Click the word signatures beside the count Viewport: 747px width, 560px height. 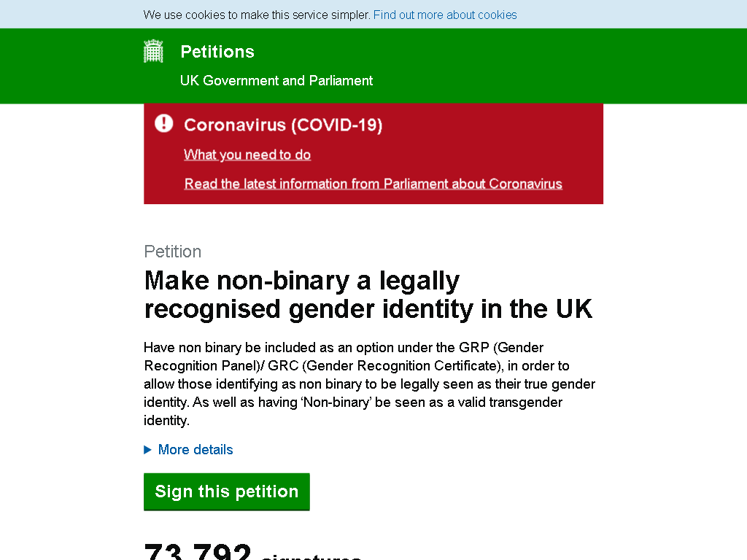tap(311, 556)
